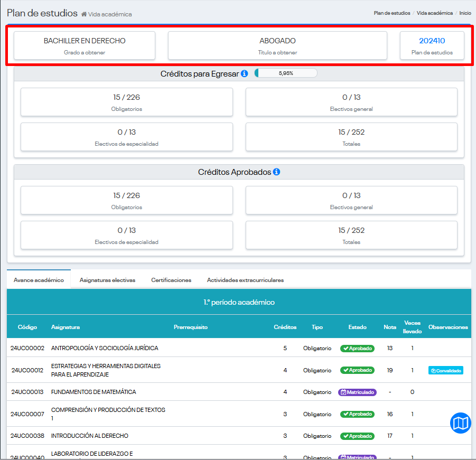Click Matriculado badge for Fundamentos de Matemática
Screen dimensions: 476x460
tap(357, 392)
